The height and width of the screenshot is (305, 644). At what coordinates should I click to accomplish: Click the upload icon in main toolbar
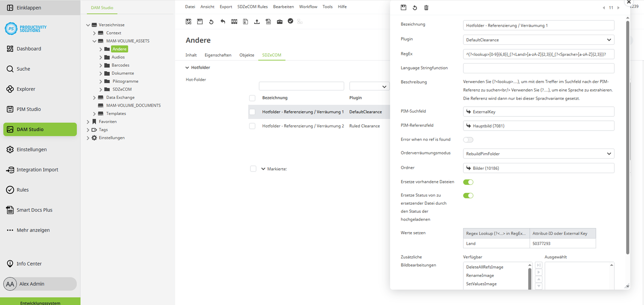click(x=257, y=22)
